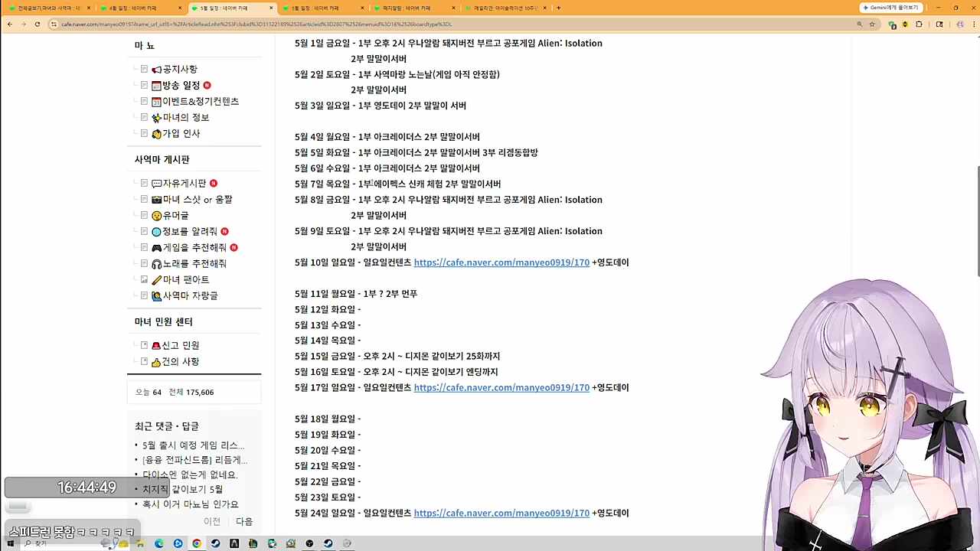Open recent comment '다이소엔 없는게 없네요.'
Image resolution: width=980 pixels, height=551 pixels.
pos(190,474)
